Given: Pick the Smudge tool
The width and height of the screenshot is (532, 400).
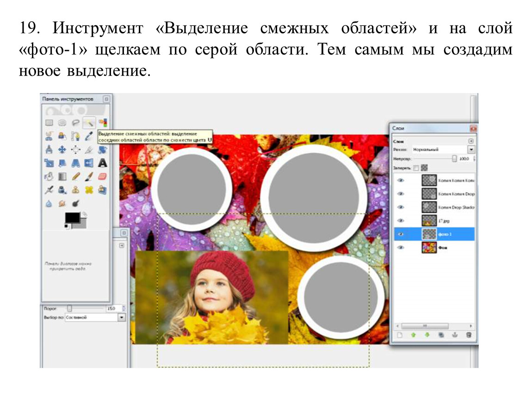Looking at the screenshot, I should point(62,203).
